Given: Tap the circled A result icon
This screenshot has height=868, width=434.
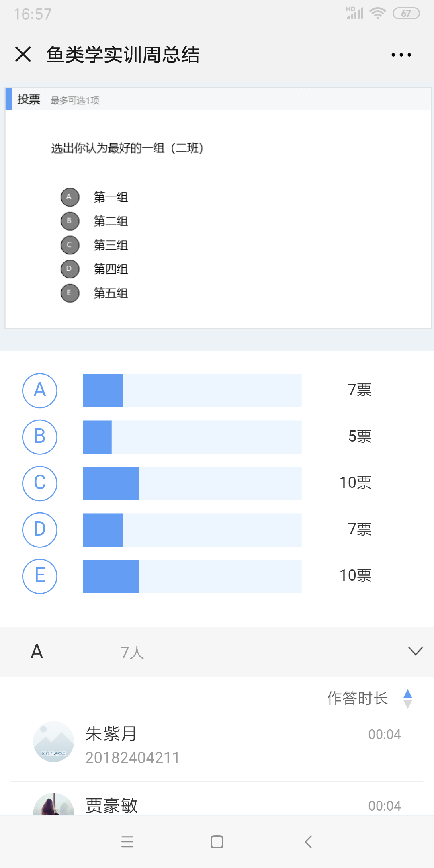Looking at the screenshot, I should click(x=40, y=391).
